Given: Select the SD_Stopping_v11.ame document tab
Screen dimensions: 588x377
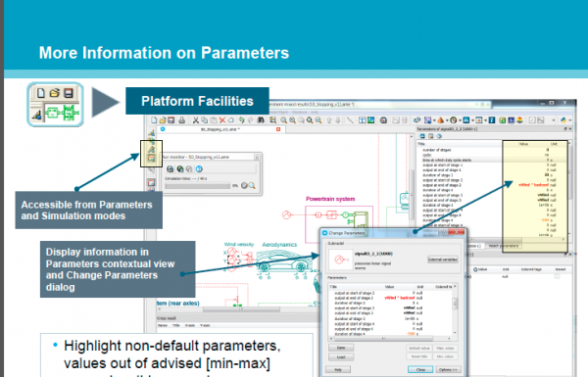Looking at the screenshot, I should click(220, 129).
